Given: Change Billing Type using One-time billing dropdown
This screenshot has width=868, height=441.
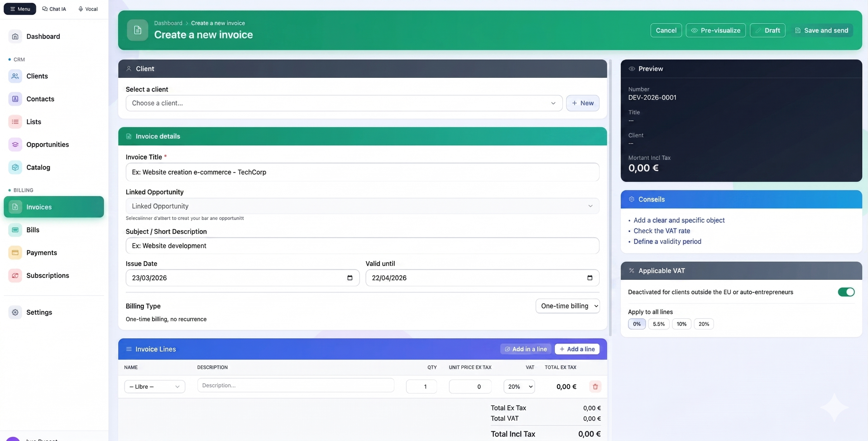Looking at the screenshot, I should [x=567, y=306].
